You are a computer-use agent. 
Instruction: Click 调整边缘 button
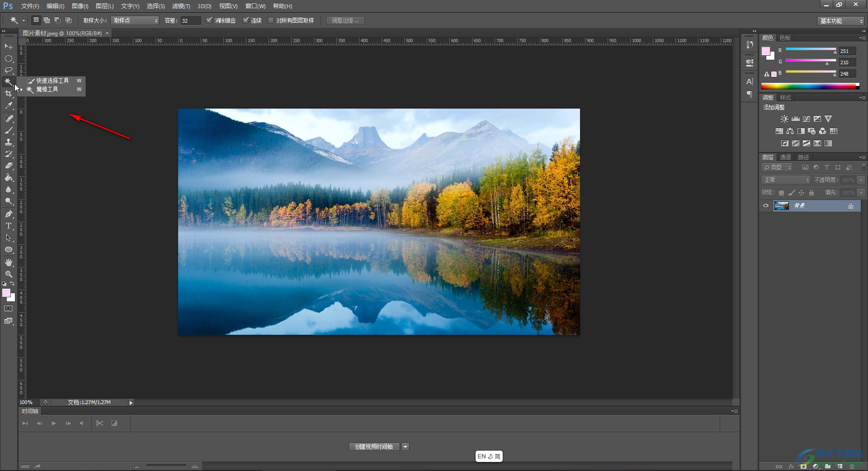(345, 20)
